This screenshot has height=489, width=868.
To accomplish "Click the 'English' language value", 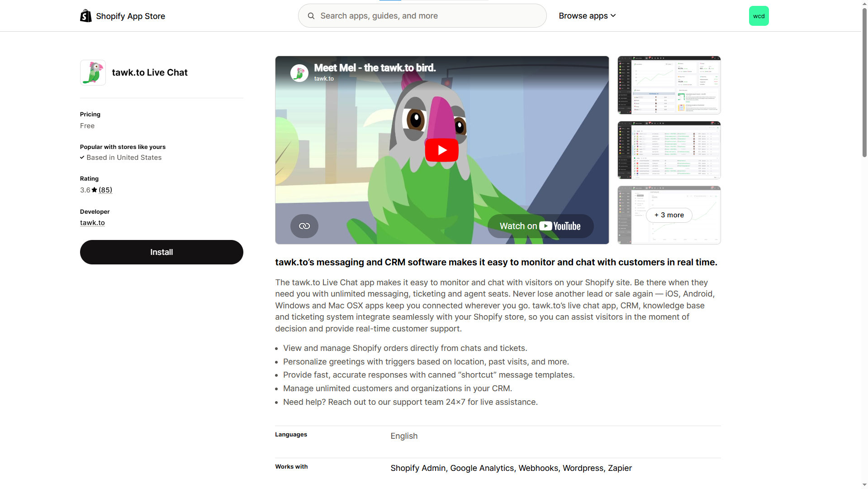I will 404,436.
